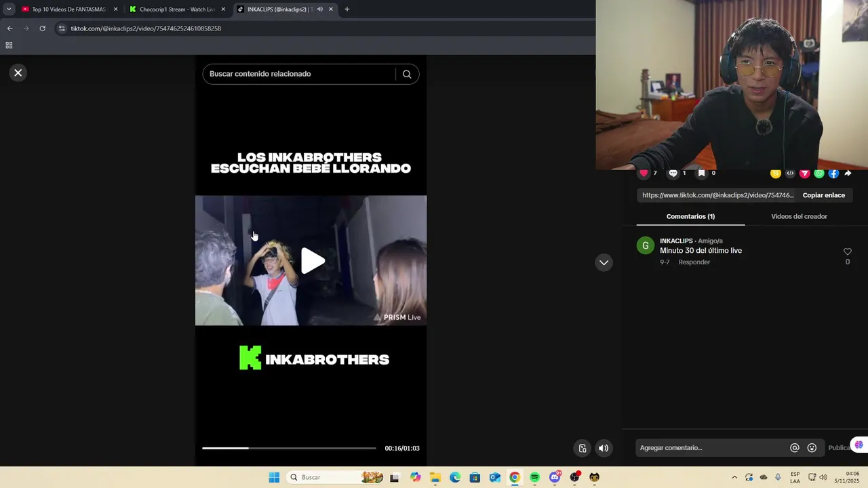Switch to 'Chococrip1 Stream' Kick tab
This screenshot has width=868, height=488.
point(176,9)
